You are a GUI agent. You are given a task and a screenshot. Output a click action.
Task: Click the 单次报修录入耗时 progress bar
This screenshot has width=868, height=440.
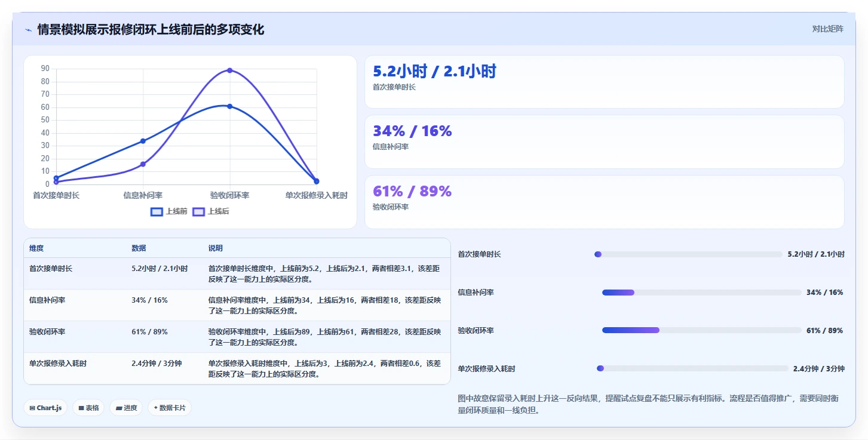(x=692, y=368)
